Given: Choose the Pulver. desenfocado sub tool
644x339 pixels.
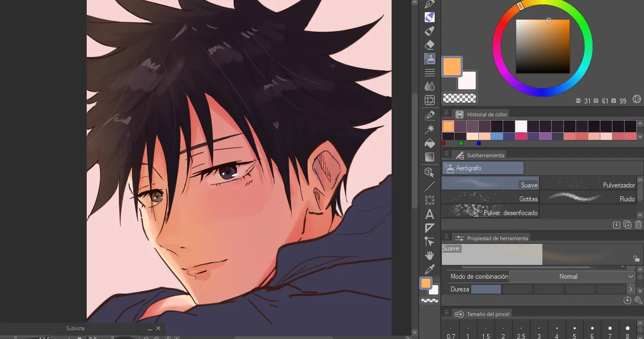Looking at the screenshot, I should [490, 212].
